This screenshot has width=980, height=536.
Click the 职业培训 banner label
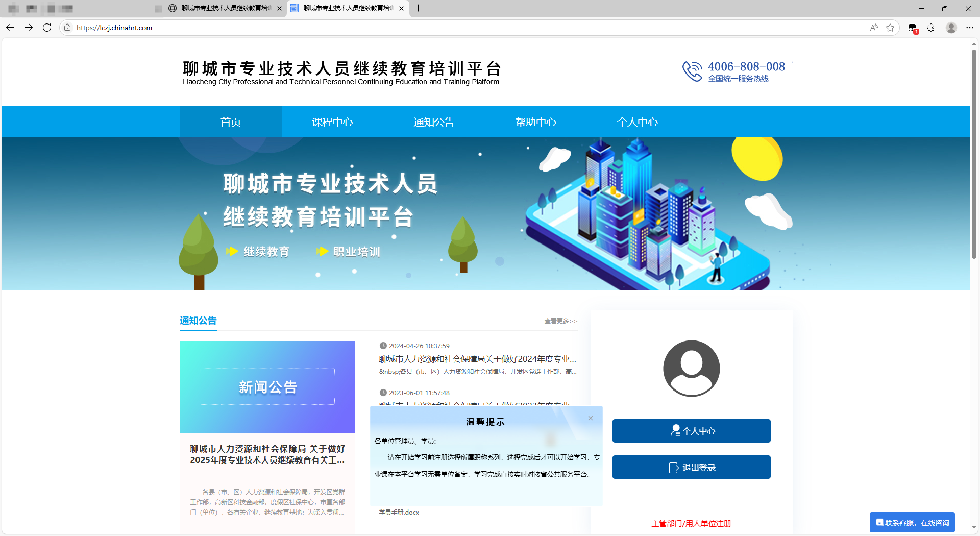click(356, 252)
